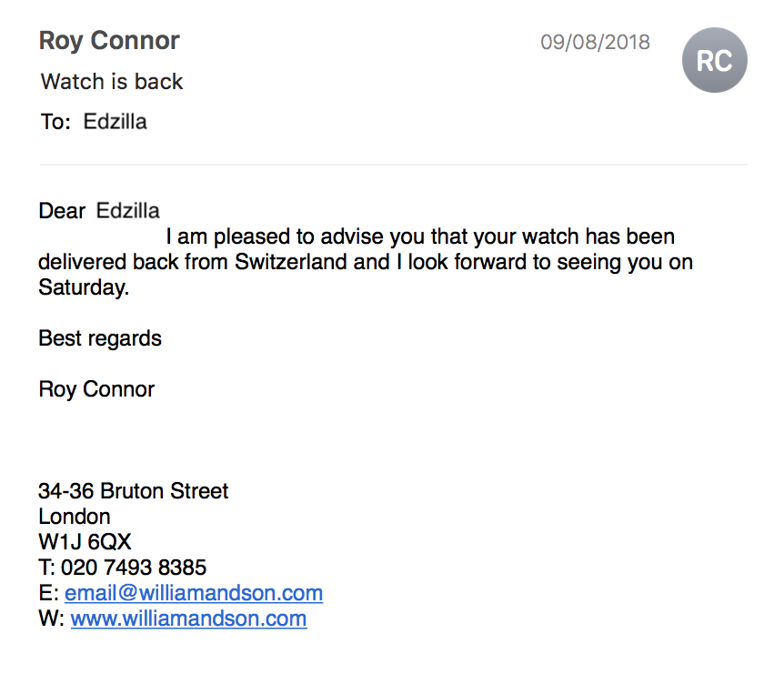
Task: Click the W1J 6QX postcode
Action: [85, 542]
